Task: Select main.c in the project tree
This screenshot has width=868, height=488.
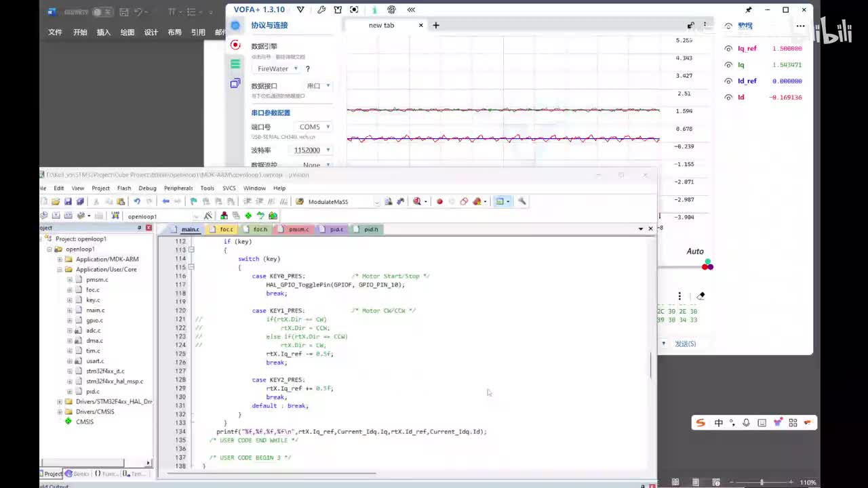Action: coord(95,310)
